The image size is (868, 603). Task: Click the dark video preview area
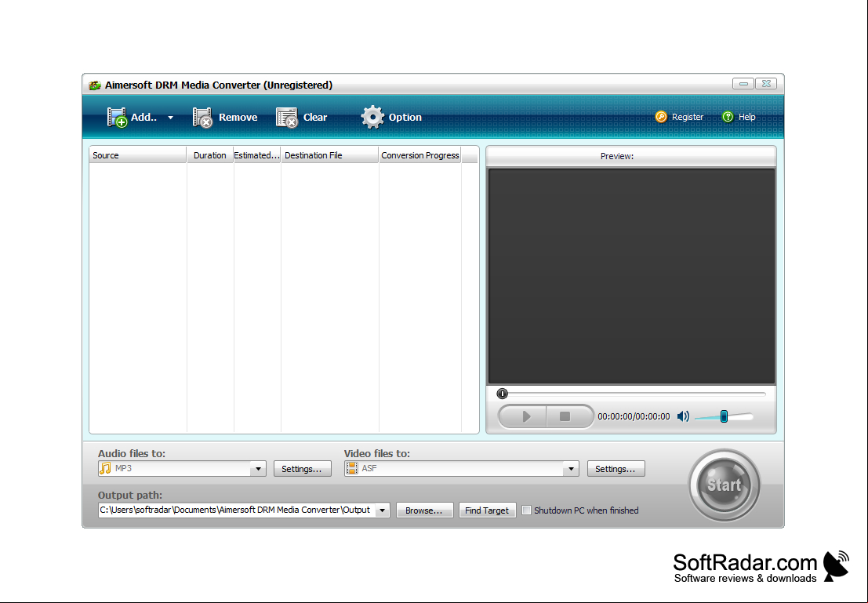[x=631, y=276]
